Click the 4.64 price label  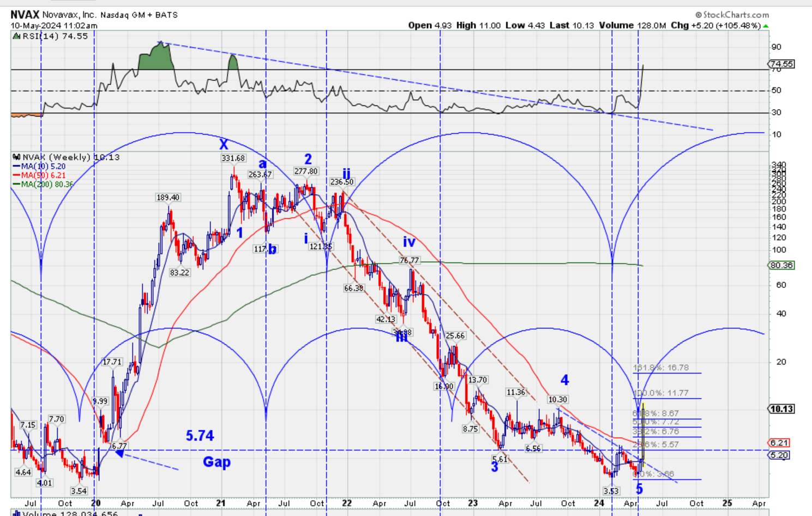23,472
